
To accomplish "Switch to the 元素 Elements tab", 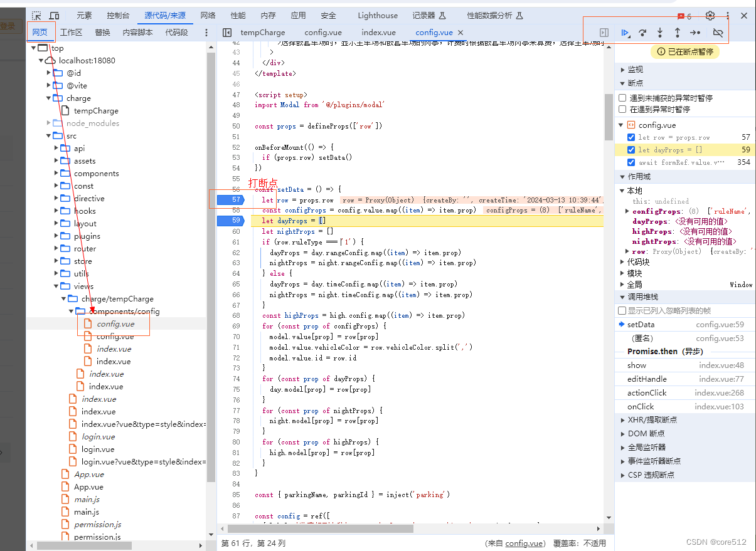I will click(84, 16).
